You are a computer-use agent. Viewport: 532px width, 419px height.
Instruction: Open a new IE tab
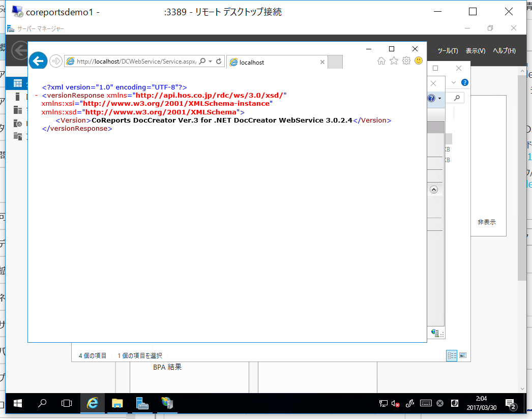335,62
